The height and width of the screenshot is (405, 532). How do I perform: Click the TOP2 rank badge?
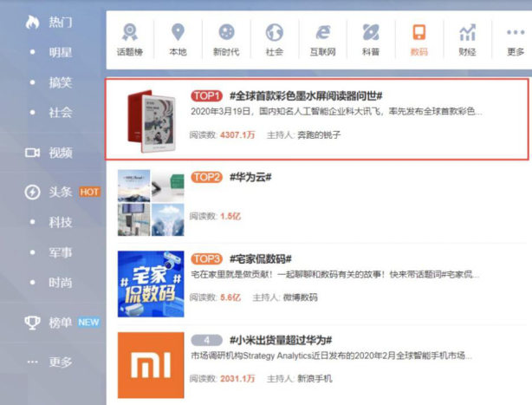click(206, 177)
